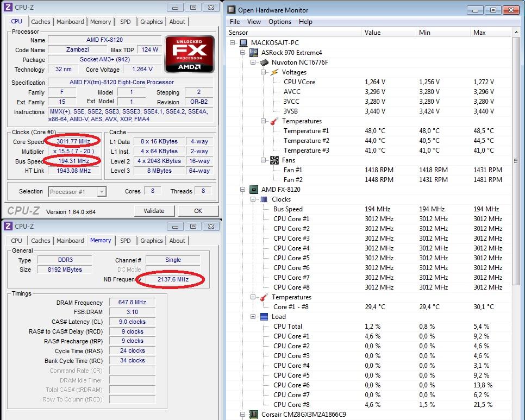Click the NB Frequency 2137.6 MHz field
The image size is (525, 420).
[x=173, y=279]
